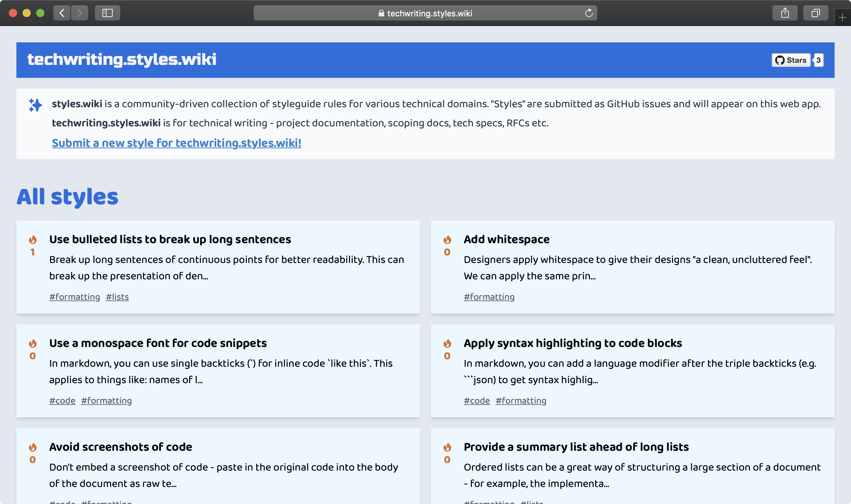Upvote flame on bulleted lists style
851x504 pixels.
(x=33, y=240)
